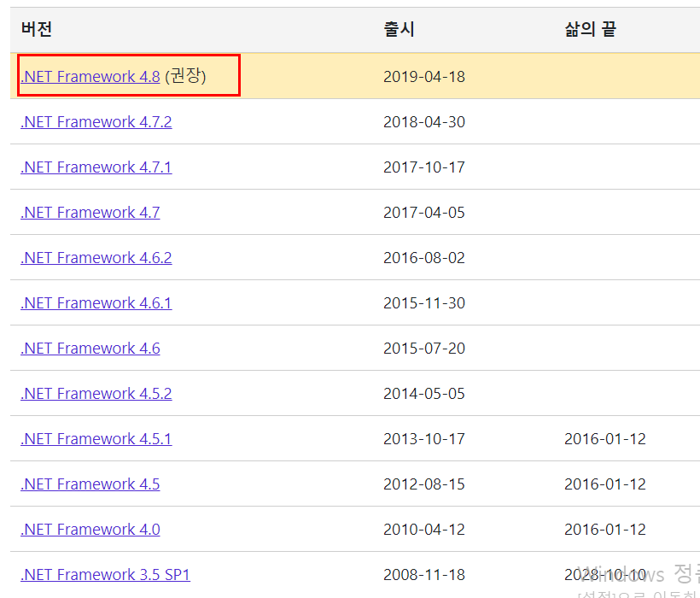Open the .NET Framework 4.8 link
Image resolution: width=700 pixels, height=598 pixels.
click(90, 76)
